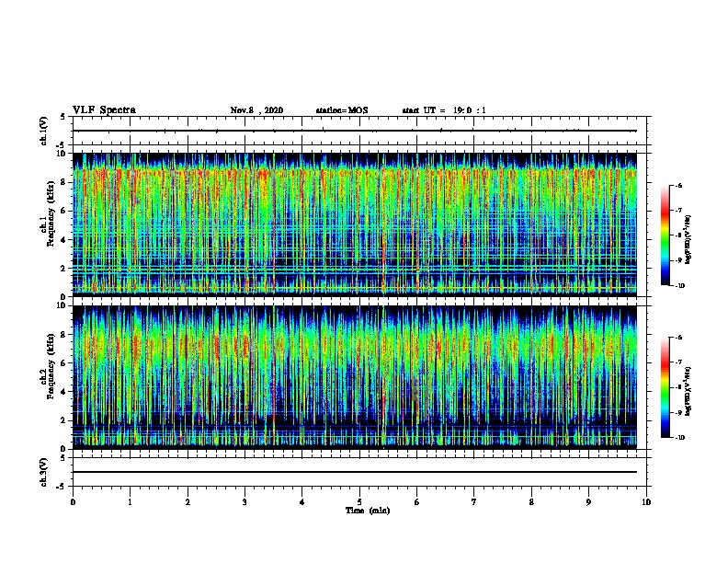Screen dimensions: 728x563
Task: Click the "Time (min)" axis label
Action: tap(368, 511)
